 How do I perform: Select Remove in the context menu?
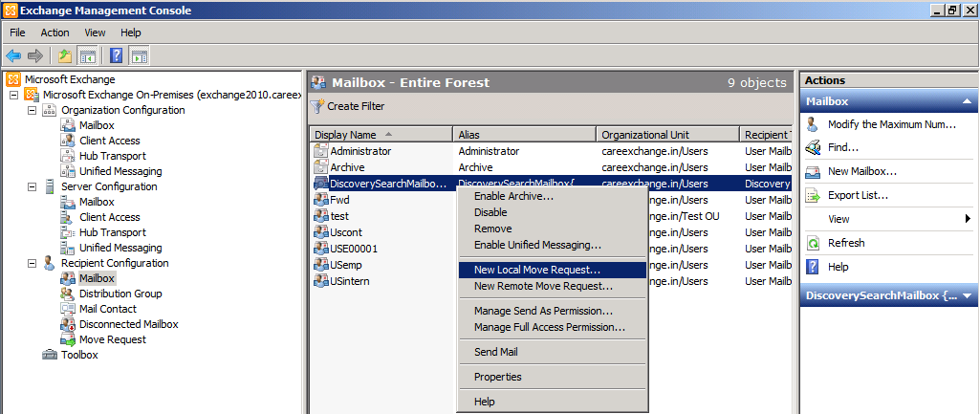(553, 229)
